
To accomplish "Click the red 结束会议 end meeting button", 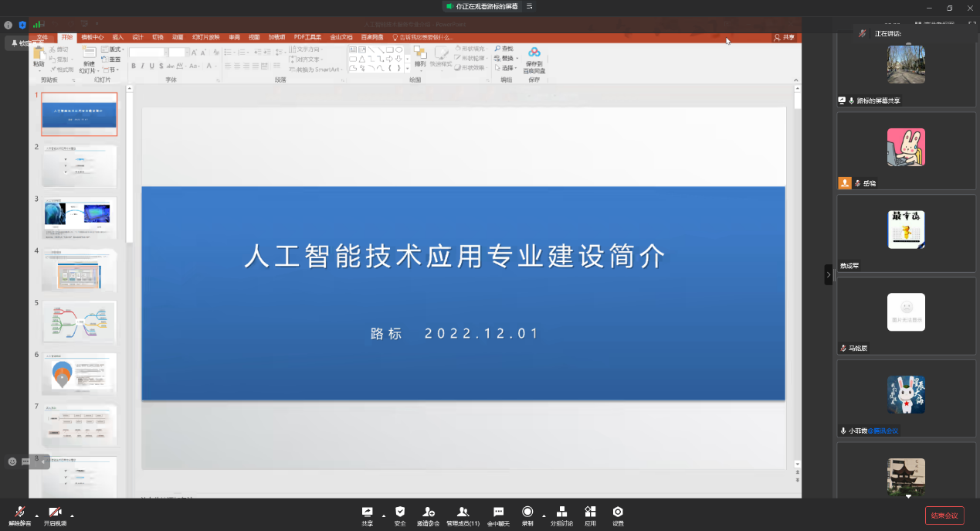I will point(944,516).
